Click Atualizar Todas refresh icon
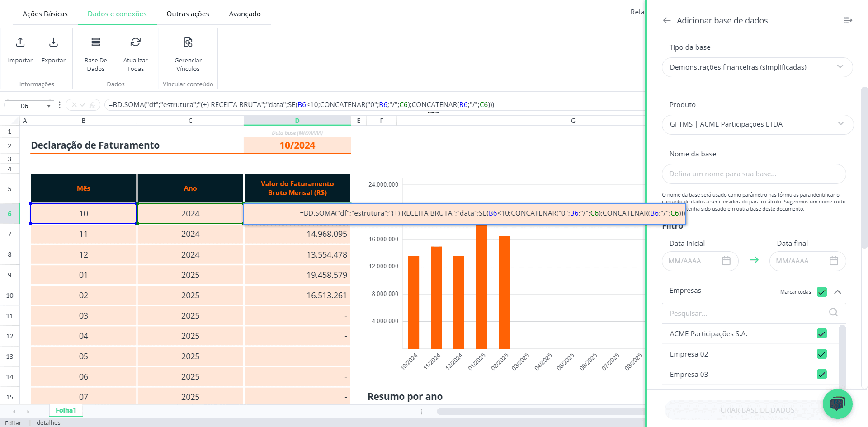868x427 pixels. coord(136,42)
